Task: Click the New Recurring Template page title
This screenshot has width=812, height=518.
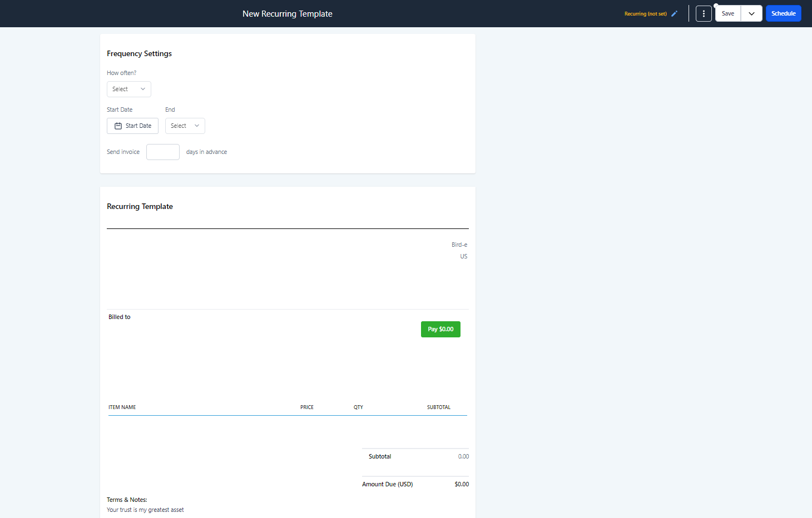Action: coord(288,14)
